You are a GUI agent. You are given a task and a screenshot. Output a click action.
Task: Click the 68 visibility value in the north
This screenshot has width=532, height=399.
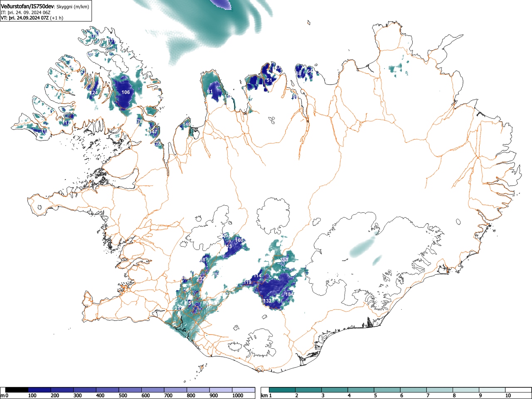(298, 73)
